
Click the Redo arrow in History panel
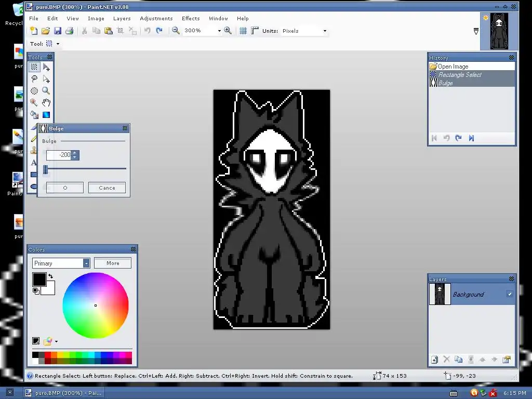[x=459, y=138]
